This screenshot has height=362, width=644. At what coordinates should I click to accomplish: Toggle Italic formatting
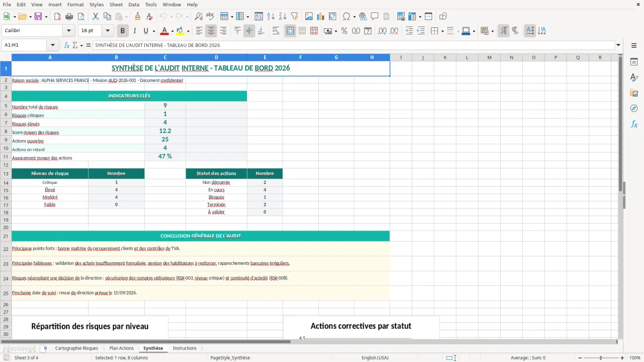click(135, 31)
